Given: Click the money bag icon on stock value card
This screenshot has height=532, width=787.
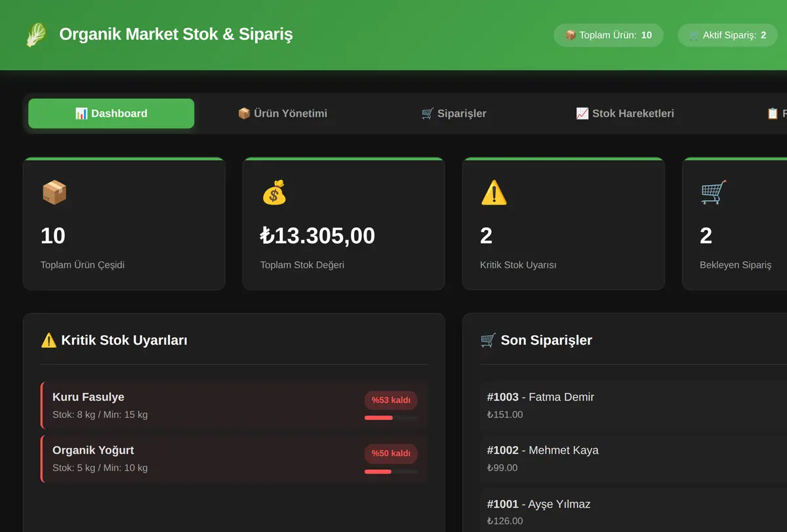Looking at the screenshot, I should (x=273, y=193).
